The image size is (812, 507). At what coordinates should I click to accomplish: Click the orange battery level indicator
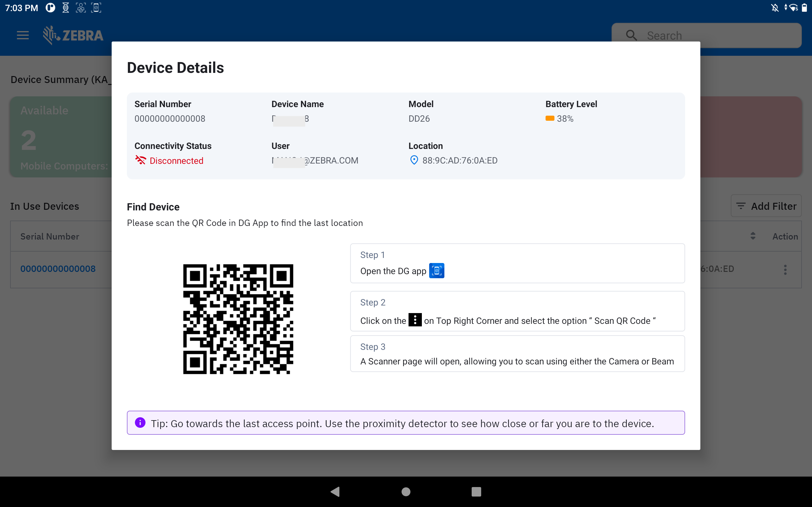[x=550, y=119]
